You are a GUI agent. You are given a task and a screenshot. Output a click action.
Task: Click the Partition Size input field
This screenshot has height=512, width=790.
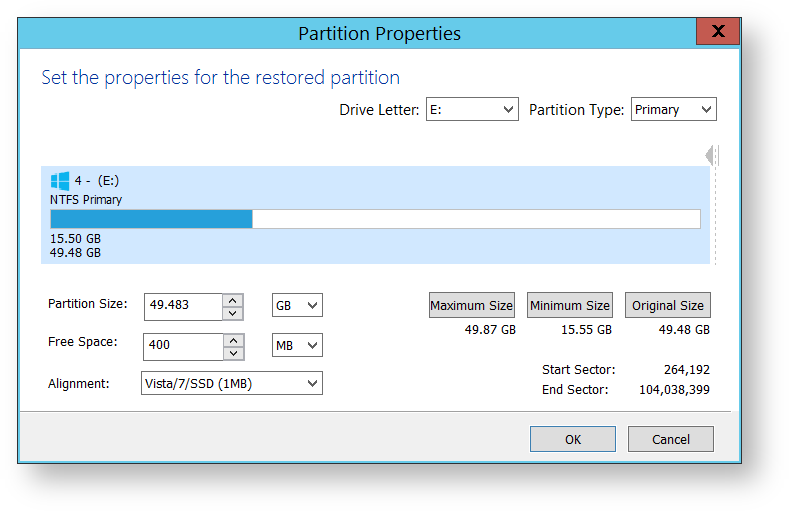(x=183, y=307)
